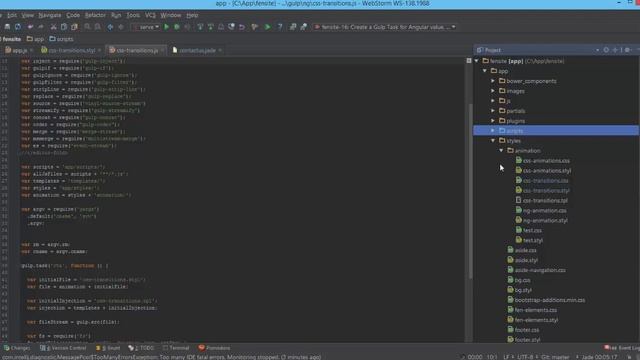Screen dimensions: 640x360
Task: Click the Paste toolbar icon
Action: point(74,27)
